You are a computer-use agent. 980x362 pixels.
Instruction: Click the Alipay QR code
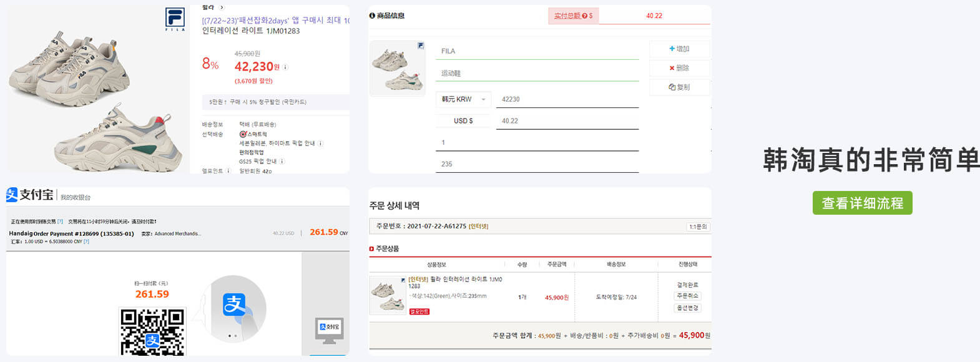[152, 332]
